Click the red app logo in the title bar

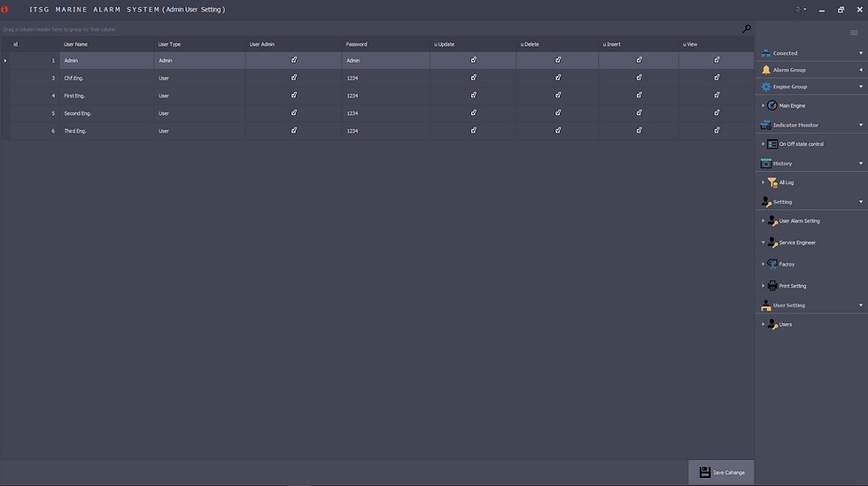coord(5,10)
